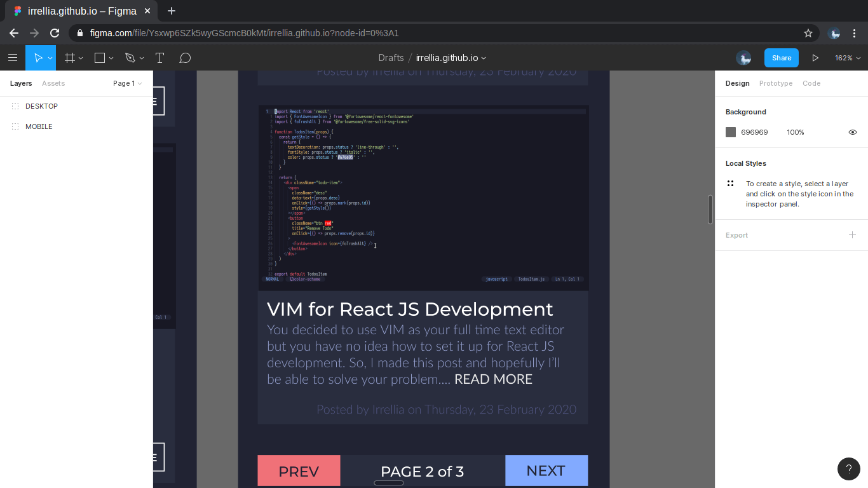Click the background color swatch 696969
868x488 pixels.
(x=731, y=132)
